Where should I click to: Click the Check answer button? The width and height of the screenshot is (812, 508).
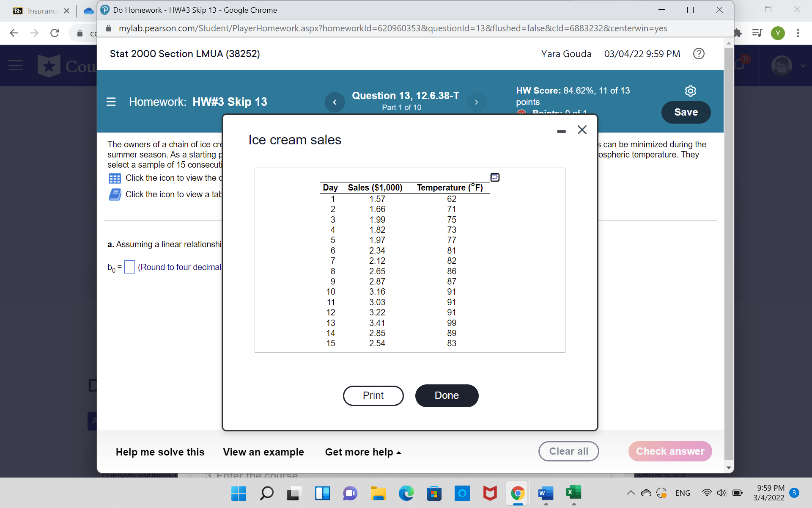coord(670,451)
